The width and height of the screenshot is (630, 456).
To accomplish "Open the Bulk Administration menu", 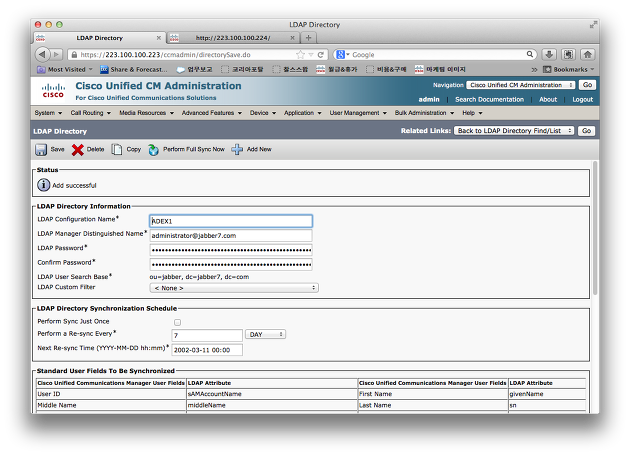I will tap(424, 113).
